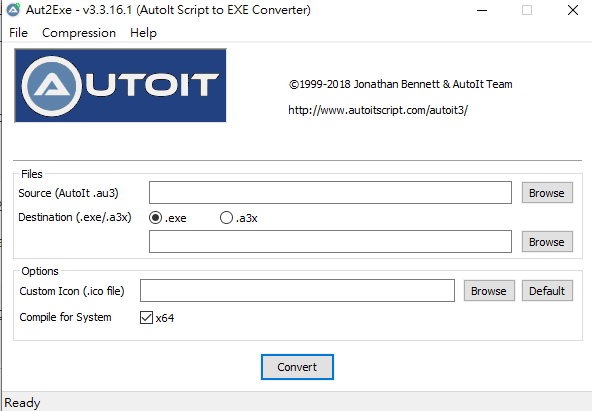Close the Aut2Exe window
The width and height of the screenshot is (592, 411).
point(573,10)
